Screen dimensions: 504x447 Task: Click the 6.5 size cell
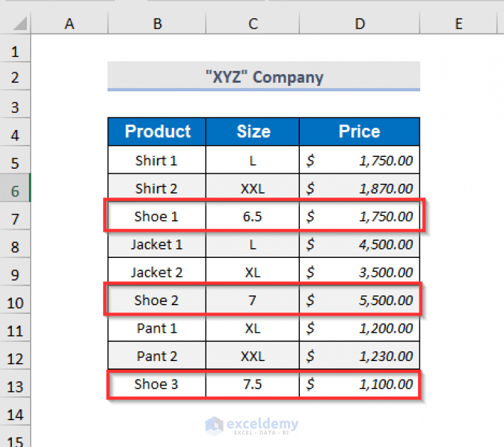pos(253,216)
